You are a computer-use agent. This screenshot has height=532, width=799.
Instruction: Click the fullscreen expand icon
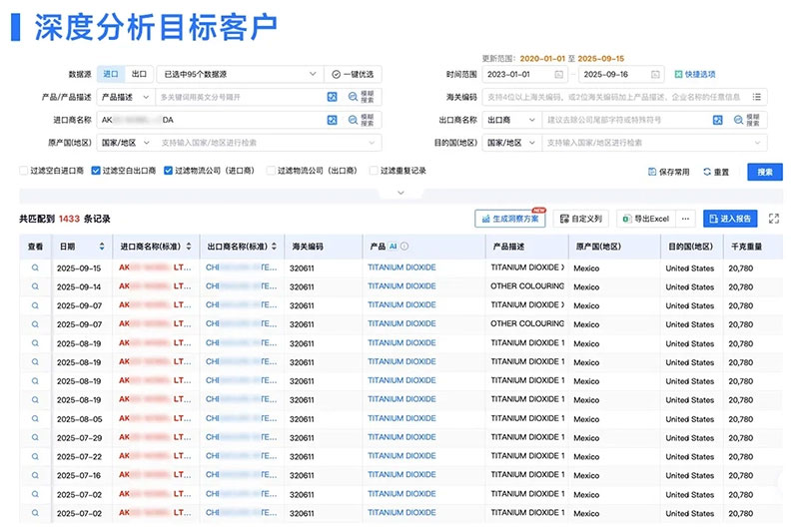(774, 219)
